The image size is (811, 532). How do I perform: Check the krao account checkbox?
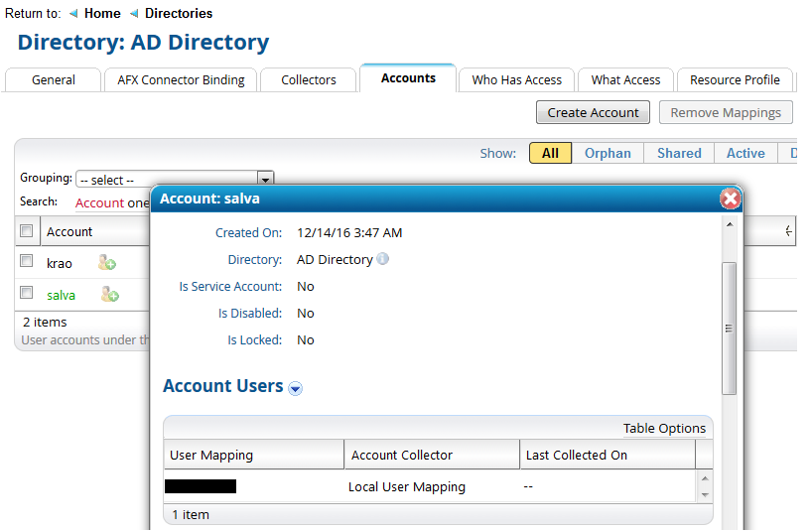coord(27,262)
